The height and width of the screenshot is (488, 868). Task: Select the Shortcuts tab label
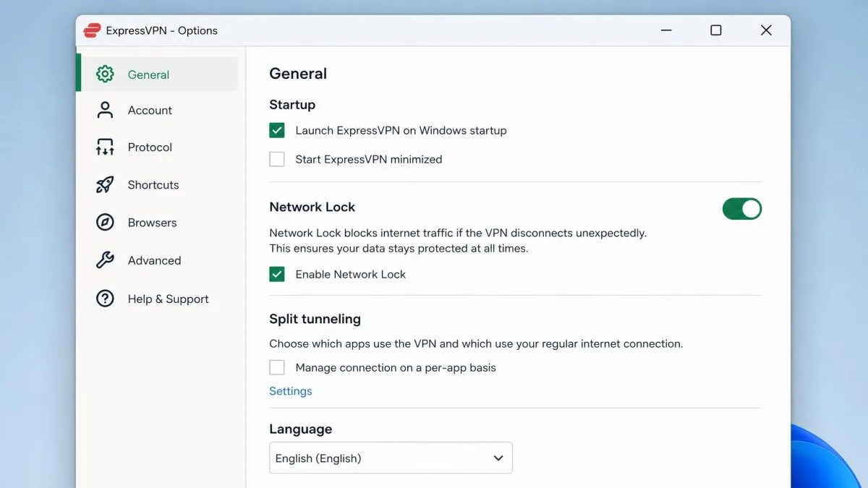pos(153,185)
